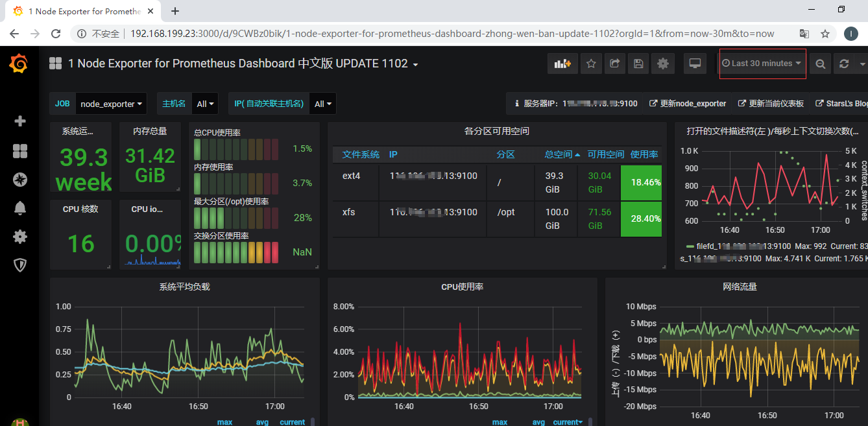Sort 系统平均负载 legend by max column
868x426 pixels.
coord(225,422)
